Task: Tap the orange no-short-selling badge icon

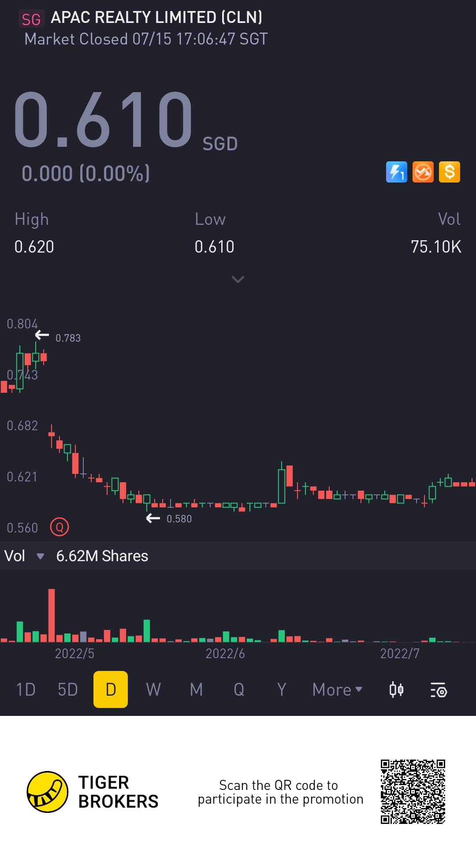Action: tap(423, 172)
